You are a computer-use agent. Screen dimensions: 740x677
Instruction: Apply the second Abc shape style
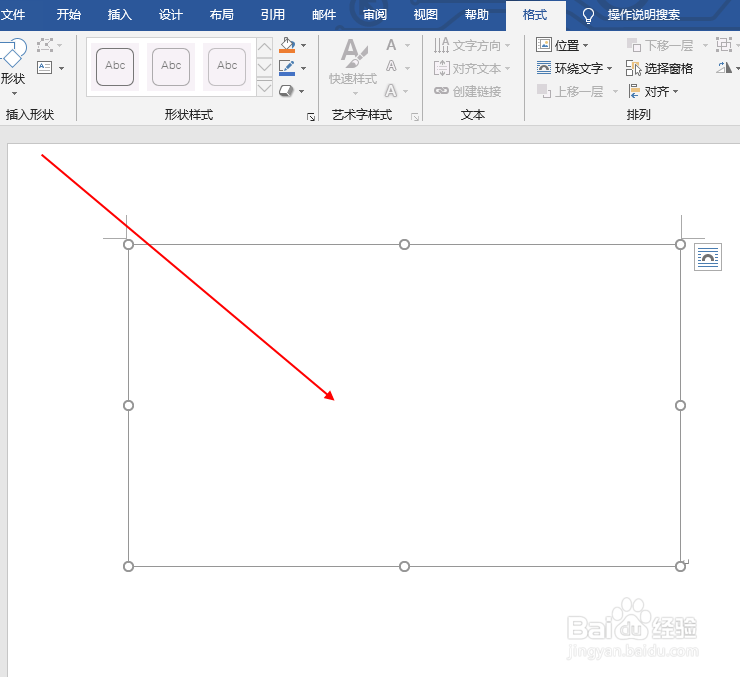tap(171, 67)
